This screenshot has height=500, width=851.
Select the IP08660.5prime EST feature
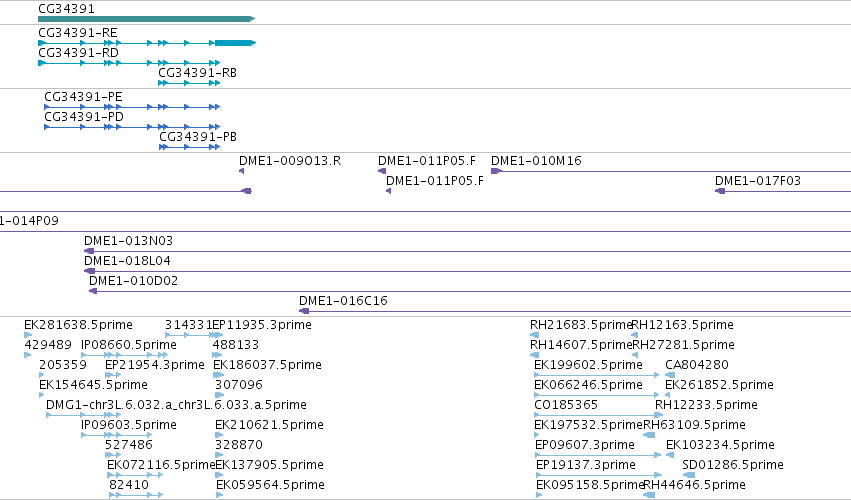point(101,355)
